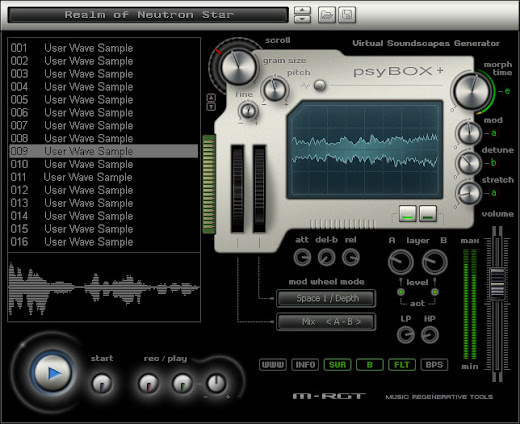Toggle the layer B level act LED
This screenshot has height=424, width=520.
435,292
